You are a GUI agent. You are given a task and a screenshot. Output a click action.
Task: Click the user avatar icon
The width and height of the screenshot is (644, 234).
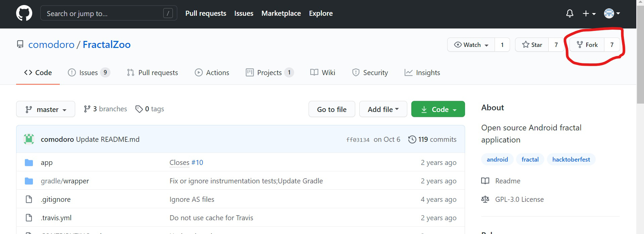pyautogui.click(x=609, y=13)
